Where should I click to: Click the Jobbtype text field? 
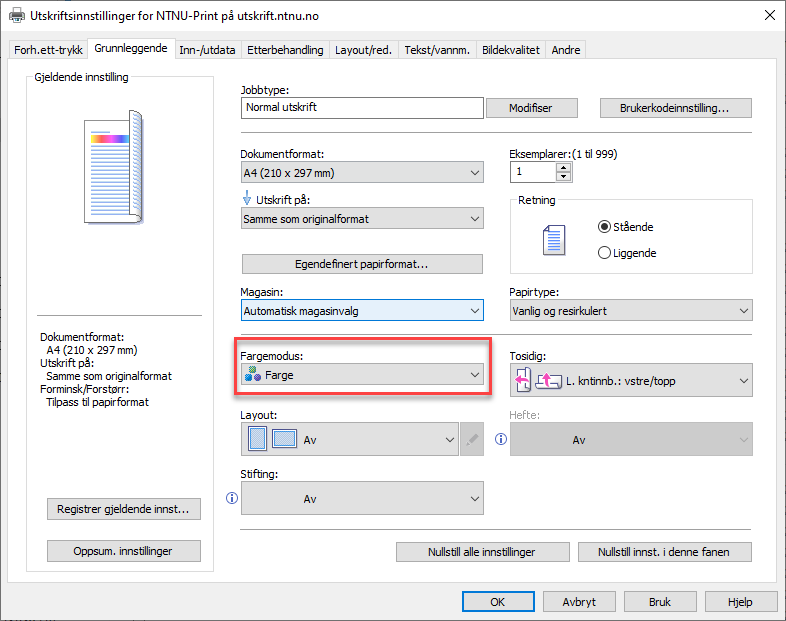tap(362, 107)
